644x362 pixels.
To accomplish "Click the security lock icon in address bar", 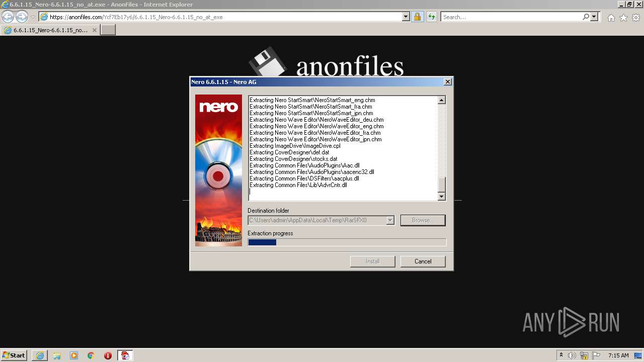I will pyautogui.click(x=417, y=17).
